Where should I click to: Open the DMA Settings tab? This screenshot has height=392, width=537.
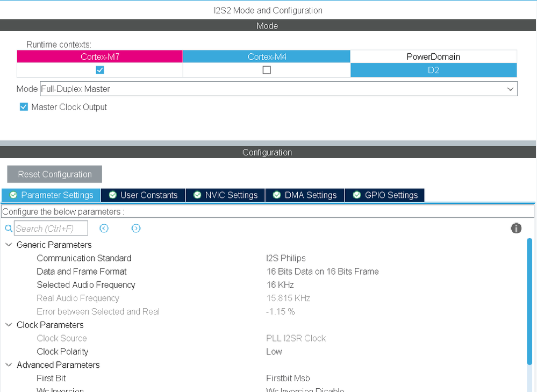pos(305,195)
